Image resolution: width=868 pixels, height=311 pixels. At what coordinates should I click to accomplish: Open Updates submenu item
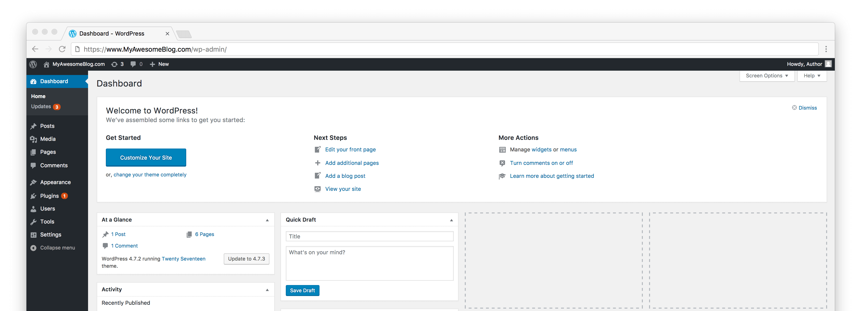click(x=45, y=107)
